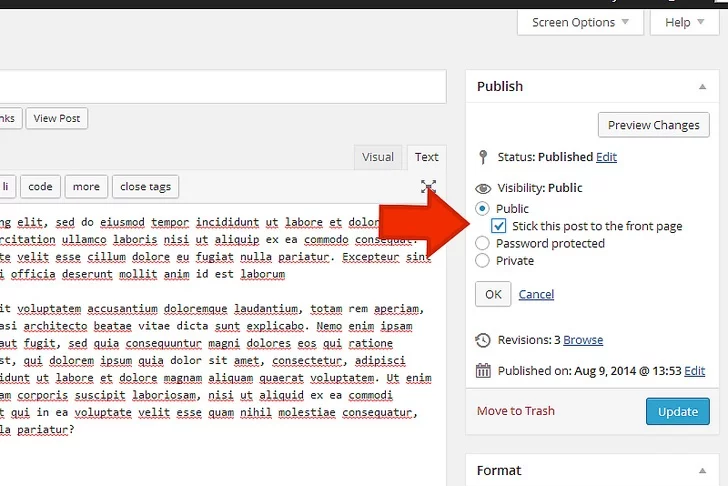Viewport: 728px width, 486px height.
Task: Insert a code tag from toolbar
Action: (x=40, y=186)
